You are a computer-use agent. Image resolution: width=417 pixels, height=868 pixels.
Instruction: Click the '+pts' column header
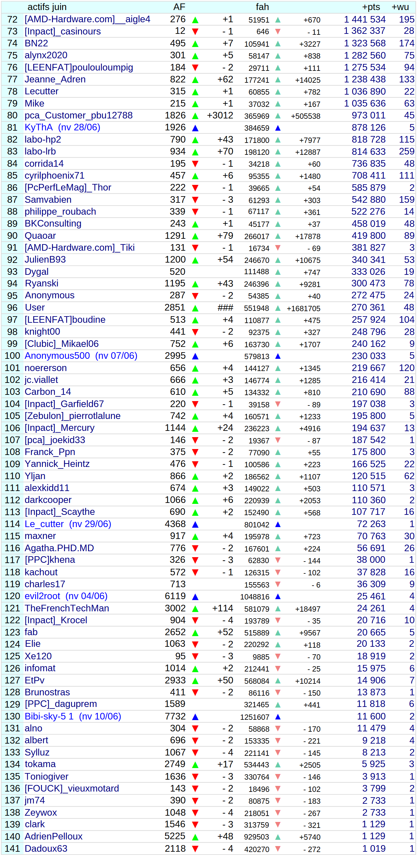point(371,7)
